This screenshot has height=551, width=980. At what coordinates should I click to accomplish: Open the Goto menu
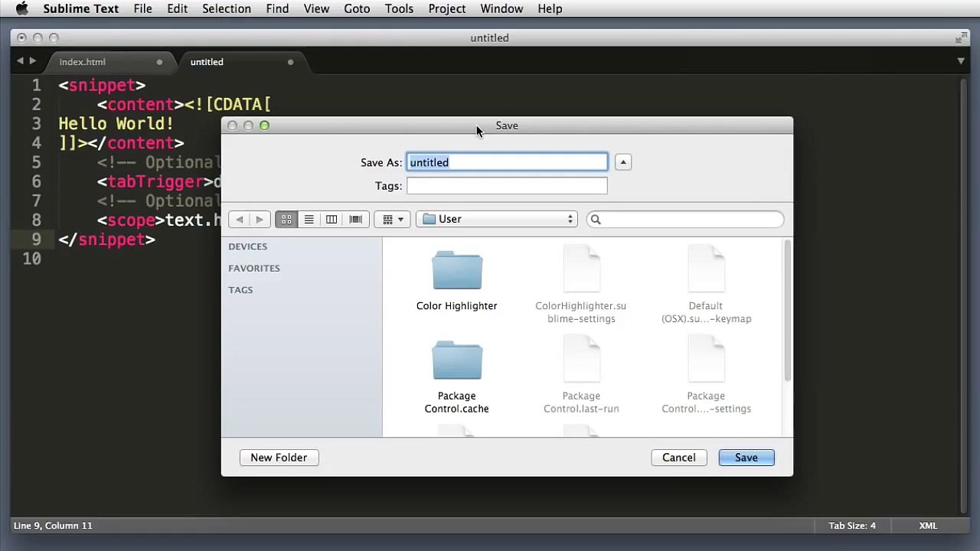pos(357,8)
